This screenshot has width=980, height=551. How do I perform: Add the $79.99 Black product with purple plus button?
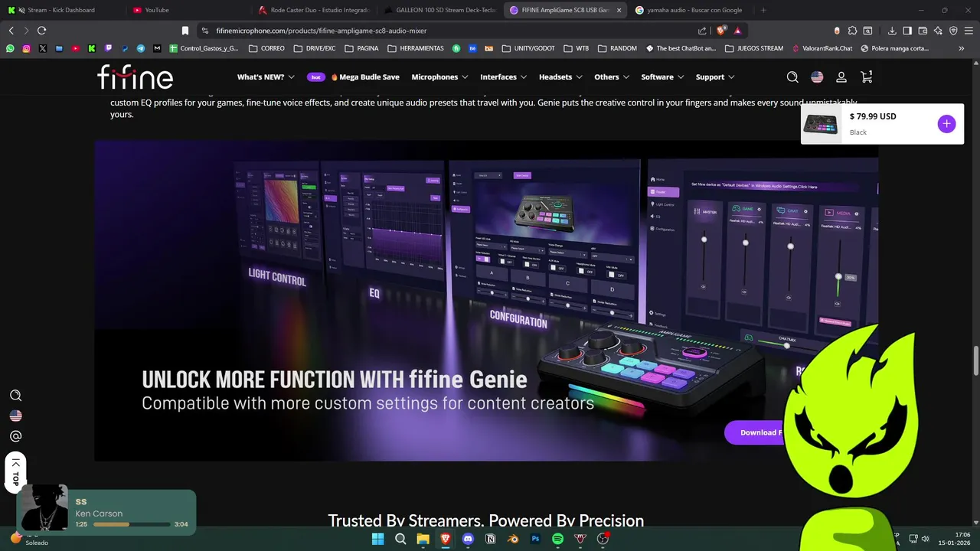(946, 124)
